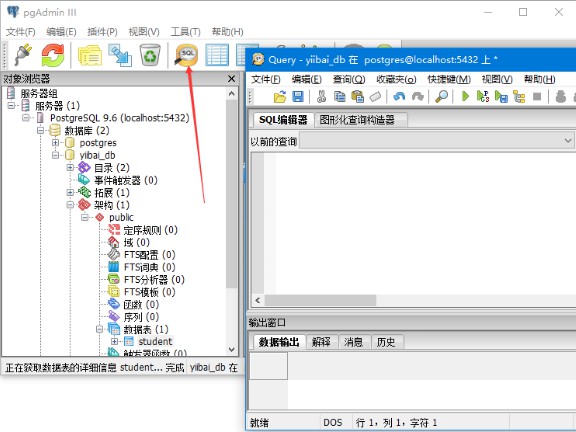Cut selected text with the scissors icon
The height and width of the screenshot is (432, 576).
point(321,97)
